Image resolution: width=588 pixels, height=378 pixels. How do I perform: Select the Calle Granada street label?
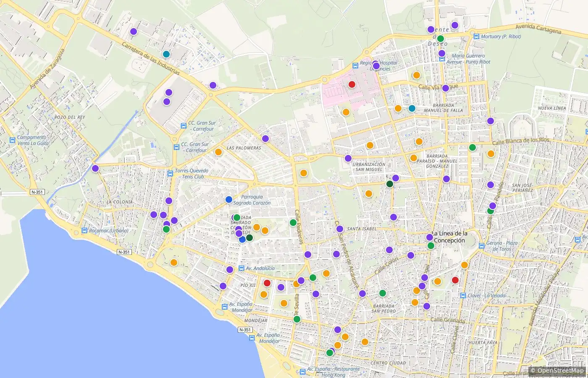[x=448, y=320]
